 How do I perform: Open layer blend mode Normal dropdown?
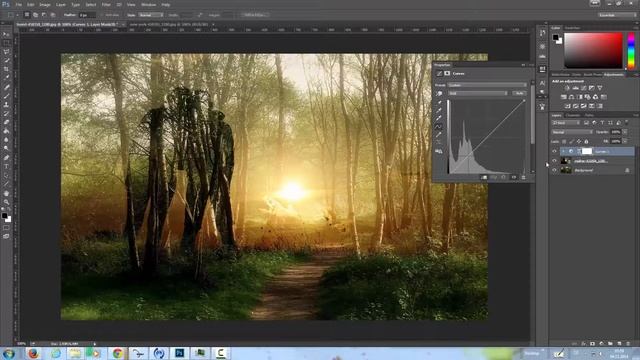click(572, 132)
